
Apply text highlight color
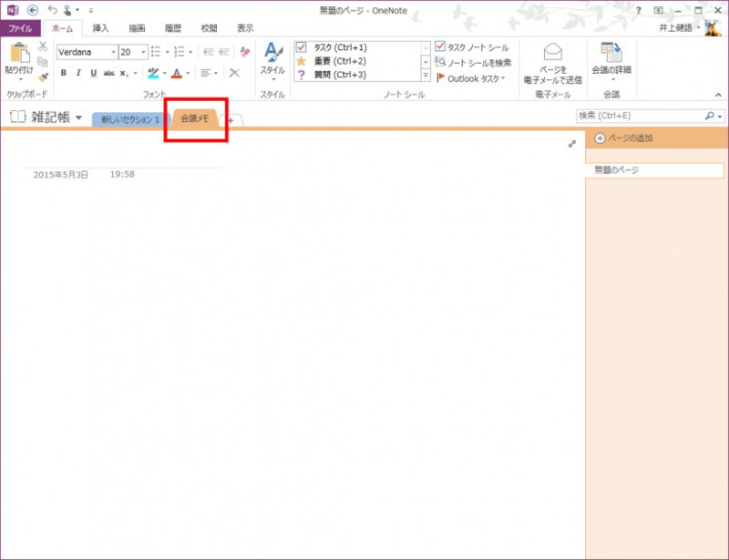(153, 73)
